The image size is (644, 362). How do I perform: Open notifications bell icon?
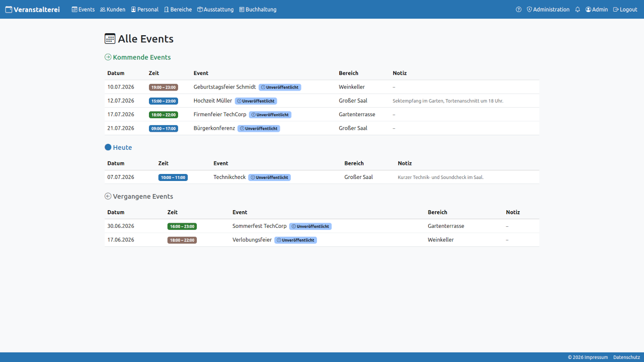(578, 10)
